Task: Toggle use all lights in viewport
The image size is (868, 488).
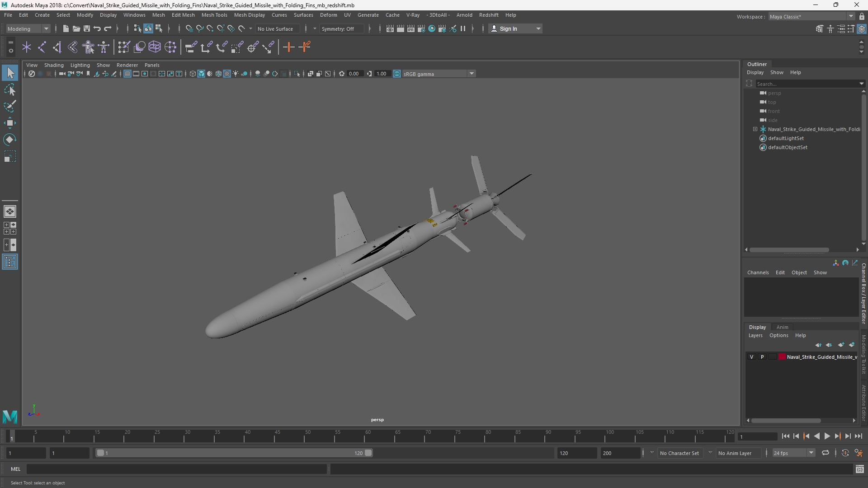Action: (236, 74)
